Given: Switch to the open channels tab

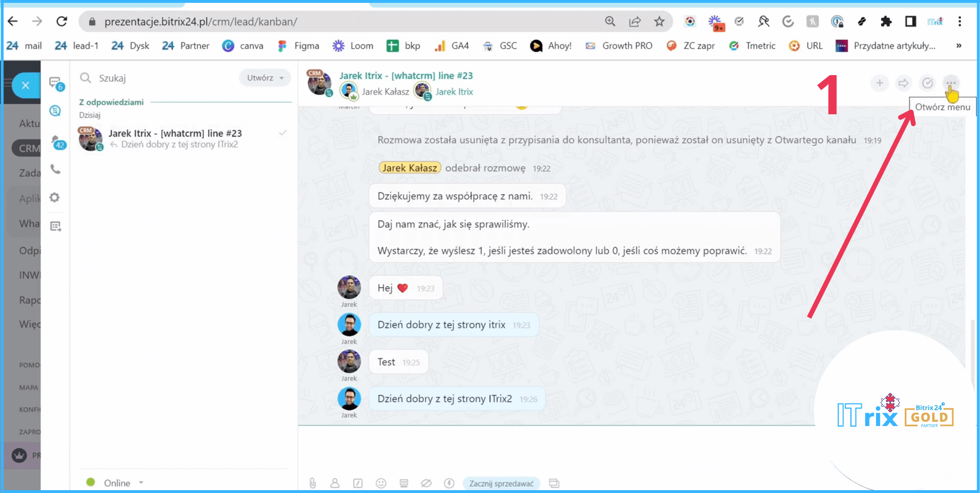Looking at the screenshot, I should [56, 111].
